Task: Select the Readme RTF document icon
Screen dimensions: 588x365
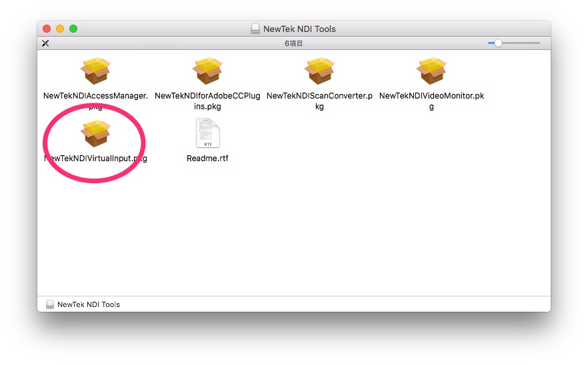Action: click(x=208, y=133)
